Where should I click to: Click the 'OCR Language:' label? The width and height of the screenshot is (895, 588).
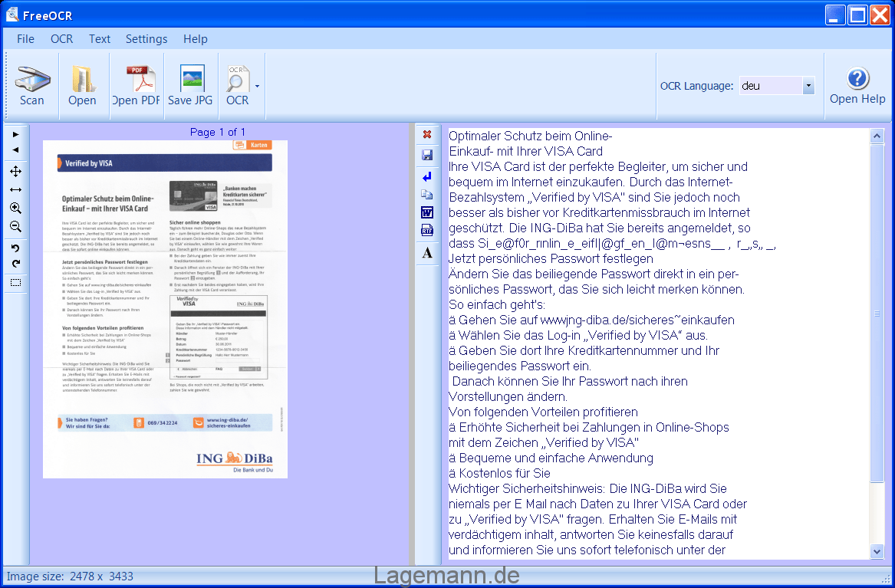[x=696, y=86]
